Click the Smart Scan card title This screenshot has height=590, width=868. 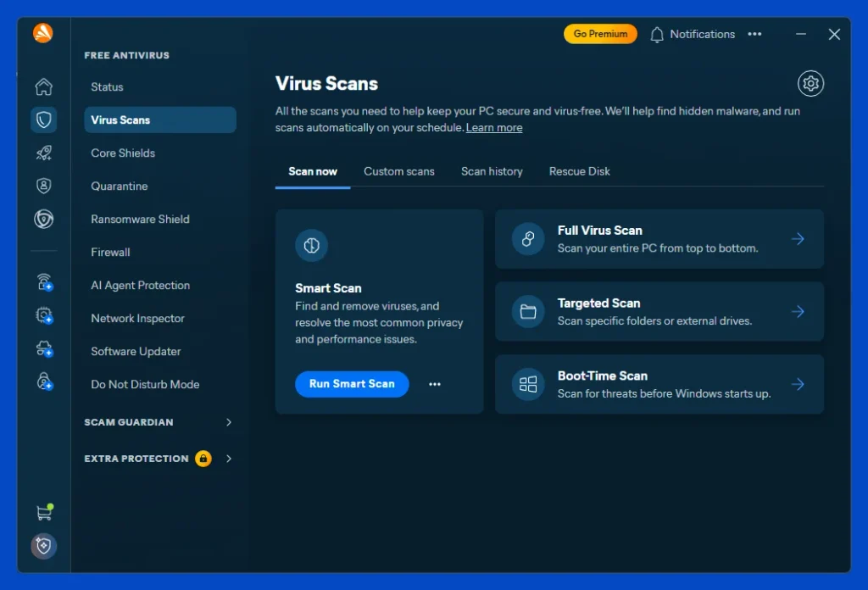tap(328, 288)
